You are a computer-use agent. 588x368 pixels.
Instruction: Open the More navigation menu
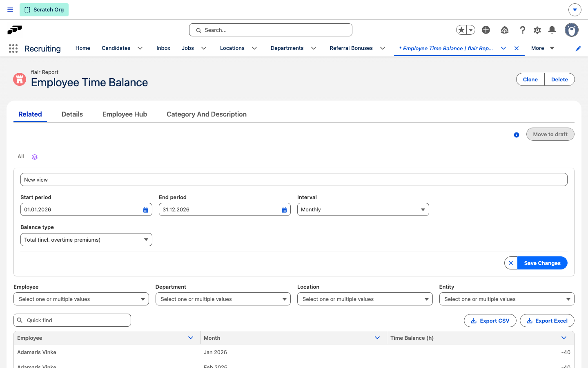[x=542, y=48]
